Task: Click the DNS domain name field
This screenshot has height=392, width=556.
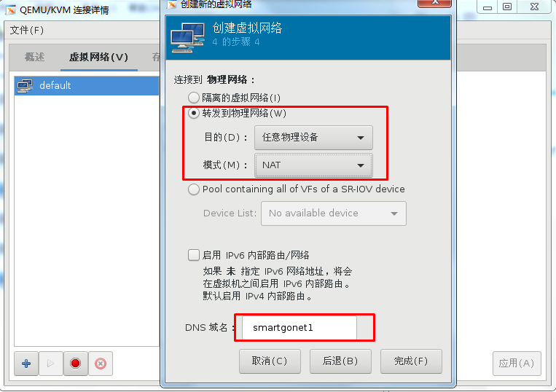Action: pyautogui.click(x=299, y=327)
